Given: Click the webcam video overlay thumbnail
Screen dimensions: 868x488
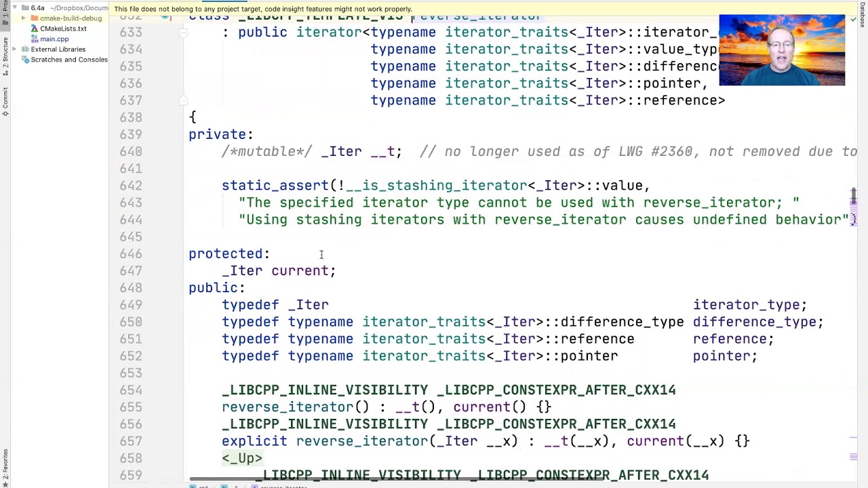Looking at the screenshot, I should click(x=782, y=49).
